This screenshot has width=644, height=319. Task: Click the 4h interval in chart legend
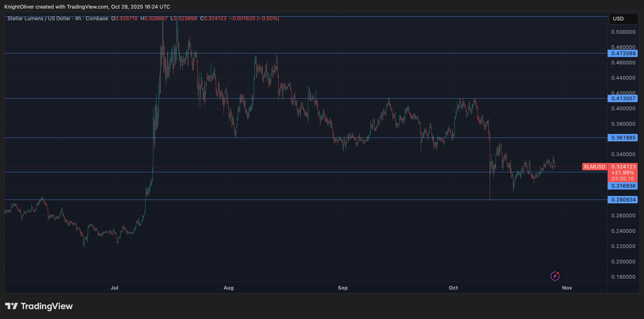[x=78, y=19]
